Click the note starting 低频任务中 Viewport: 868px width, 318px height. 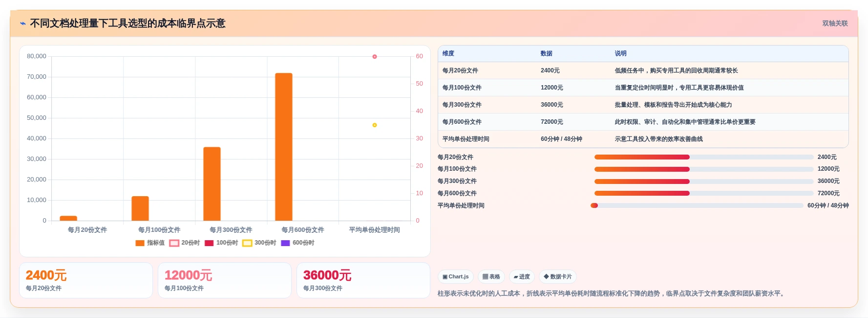(677, 70)
